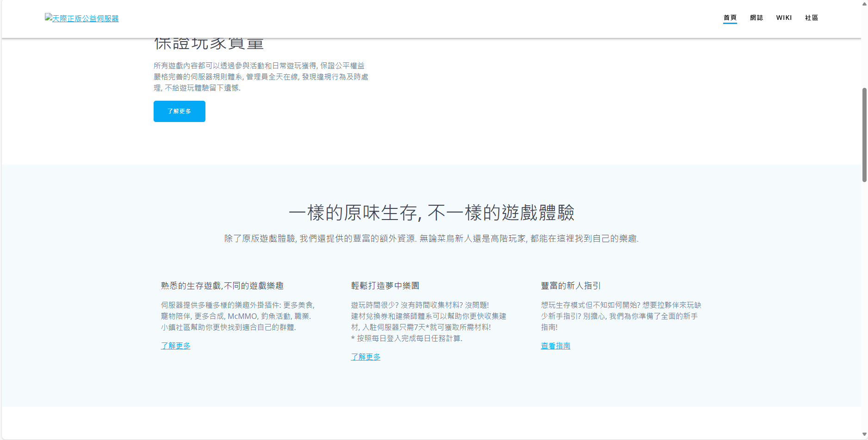The height and width of the screenshot is (440, 868).
Task: Click the partially hidden 保證玩家質量 heading
Action: (x=209, y=44)
